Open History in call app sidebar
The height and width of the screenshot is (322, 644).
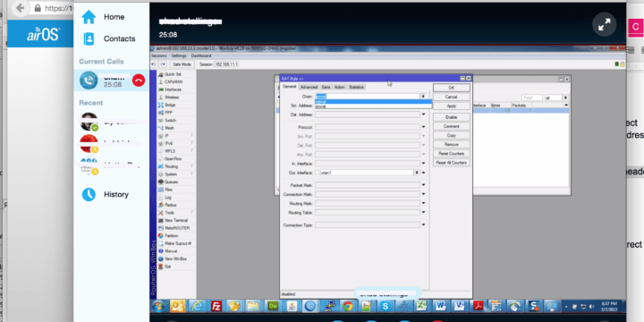(105, 194)
